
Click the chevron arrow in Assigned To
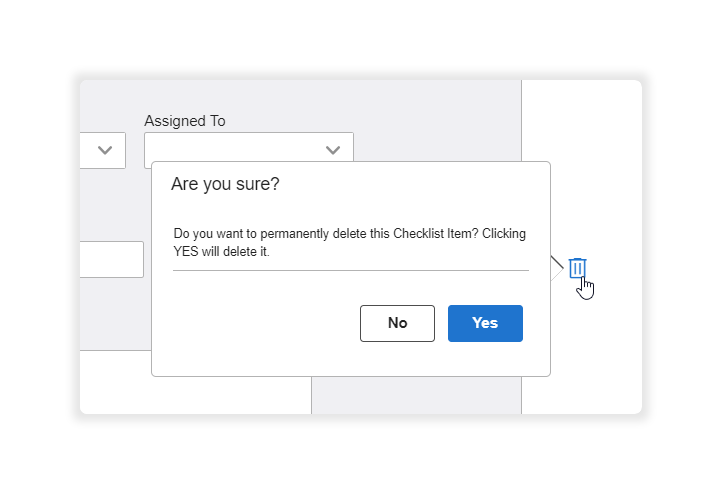click(x=333, y=150)
